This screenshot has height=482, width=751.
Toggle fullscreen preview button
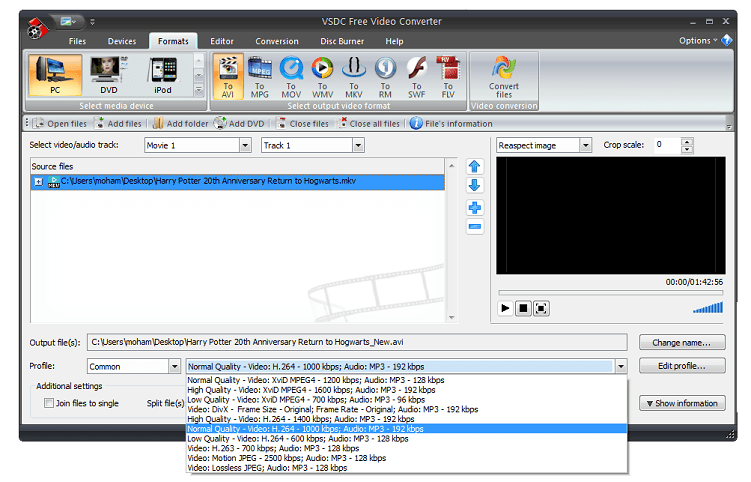tap(541, 308)
